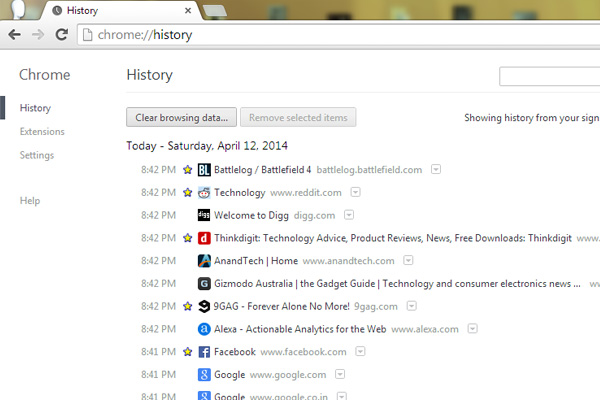The width and height of the screenshot is (600, 400).
Task: Open Extensions in the left sidebar
Action: click(x=42, y=132)
